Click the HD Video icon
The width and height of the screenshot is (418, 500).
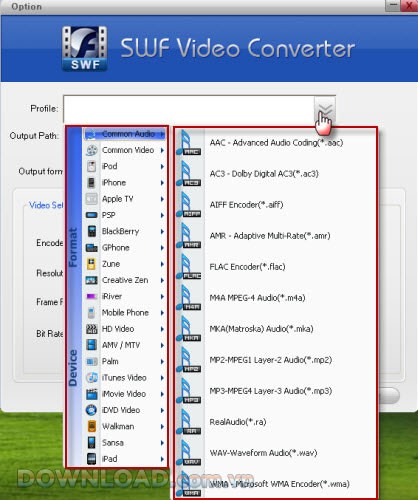[91, 329]
